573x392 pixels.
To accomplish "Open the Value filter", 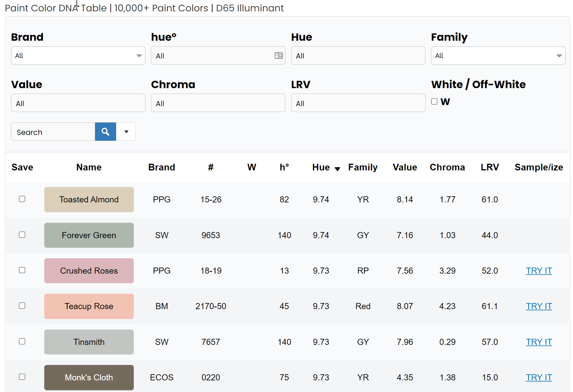I will click(x=78, y=103).
